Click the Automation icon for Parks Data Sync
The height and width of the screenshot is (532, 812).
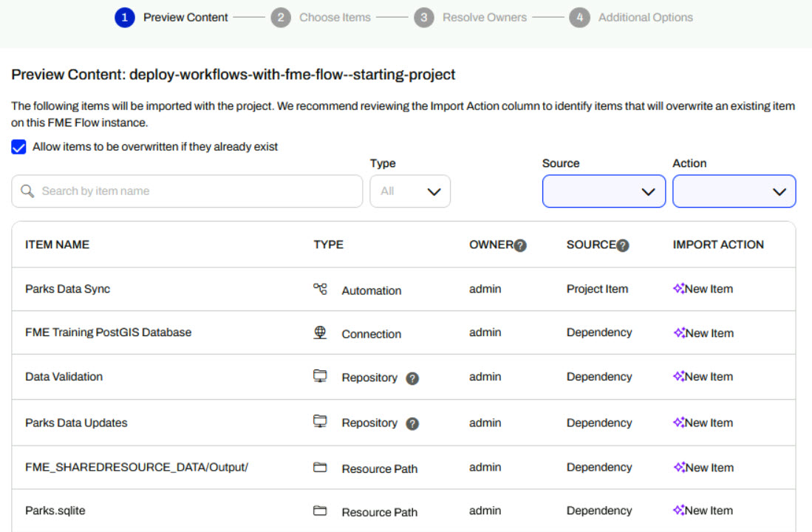point(320,289)
